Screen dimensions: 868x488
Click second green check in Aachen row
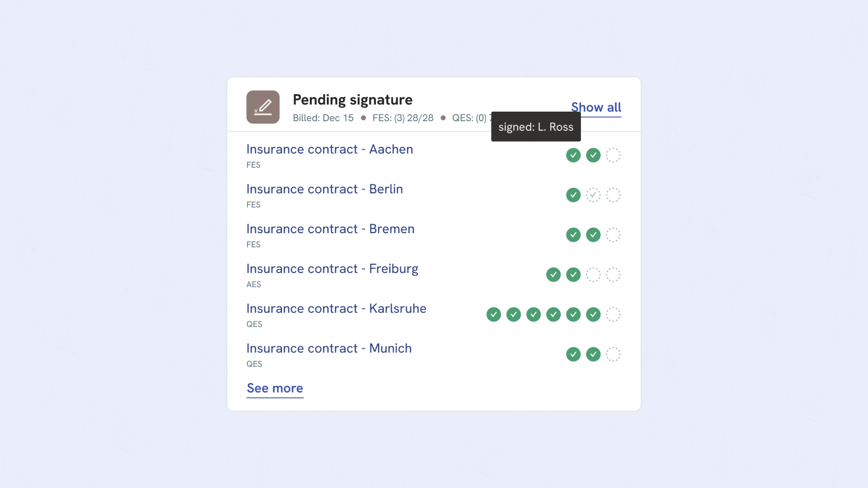[593, 155]
